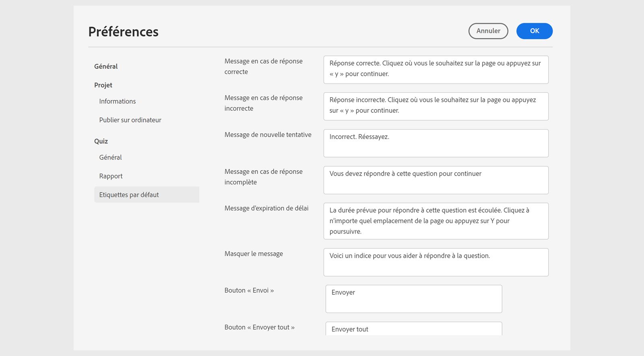Edit the incomplete answer message field
Image resolution: width=644 pixels, height=356 pixels.
coord(436,180)
